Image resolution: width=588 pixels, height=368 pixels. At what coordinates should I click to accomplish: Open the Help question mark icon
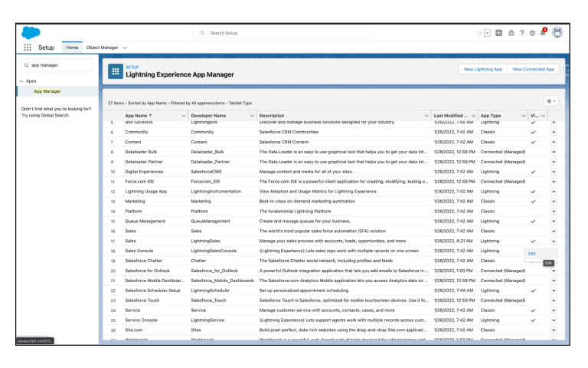coord(521,33)
